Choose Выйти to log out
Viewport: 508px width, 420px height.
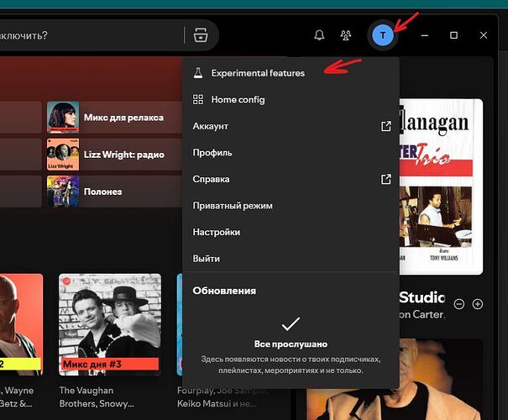(x=291, y=259)
